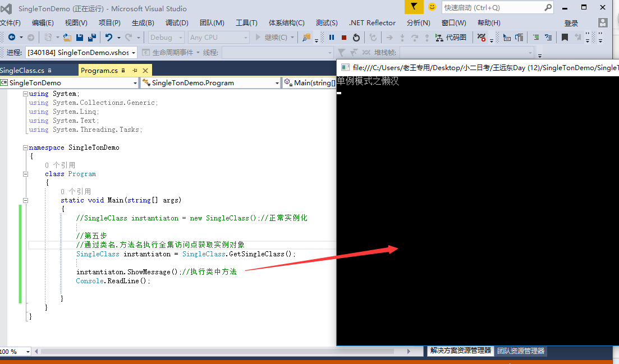This screenshot has height=364, width=619.
Task: Click the Visual Studio logo icon
Action: click(x=7, y=8)
